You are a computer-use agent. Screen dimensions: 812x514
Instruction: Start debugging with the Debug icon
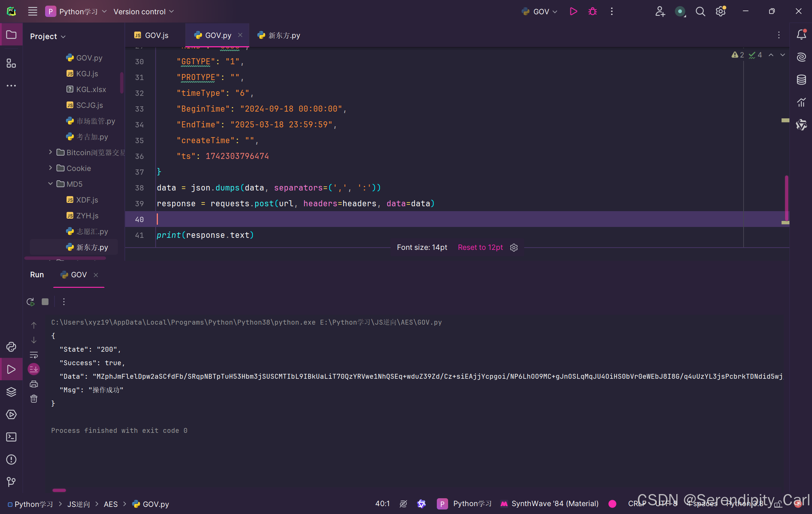tap(592, 11)
